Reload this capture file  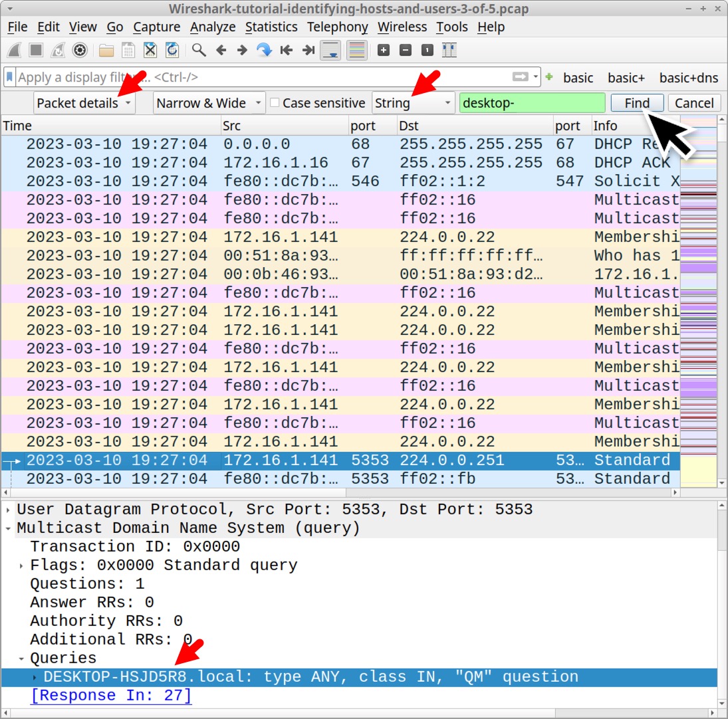tap(172, 51)
